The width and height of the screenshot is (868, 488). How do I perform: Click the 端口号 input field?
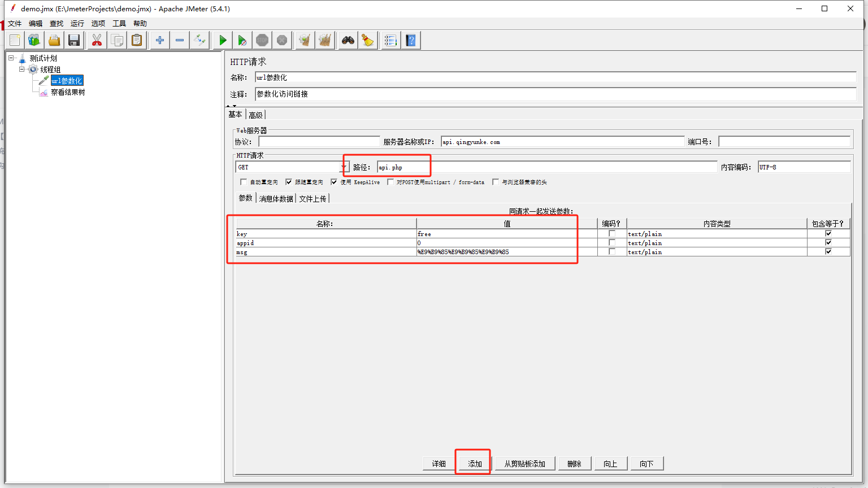tap(784, 142)
